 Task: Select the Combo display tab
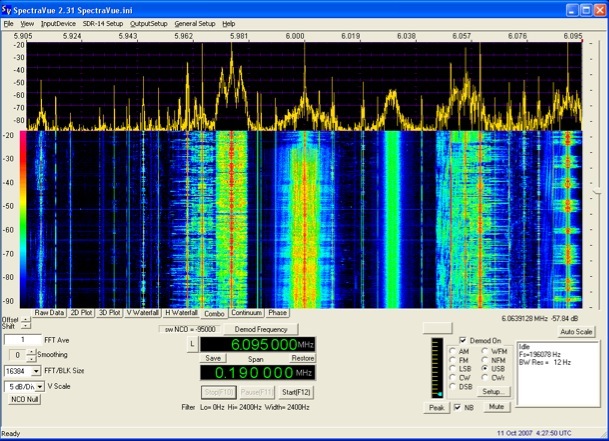point(214,314)
